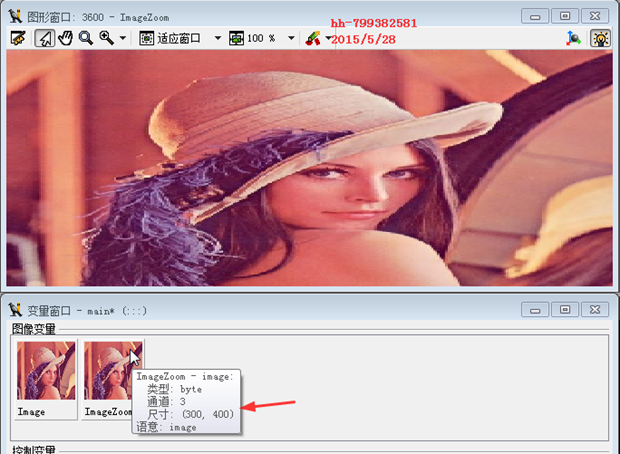The height and width of the screenshot is (454, 620).
Task: Click the 变量窗口 title bar icon
Action: tap(15, 310)
